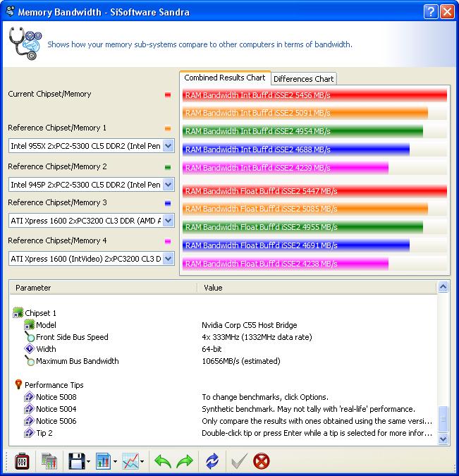Select the blue Float Buff'd 4691 MB/s bar

296,245
